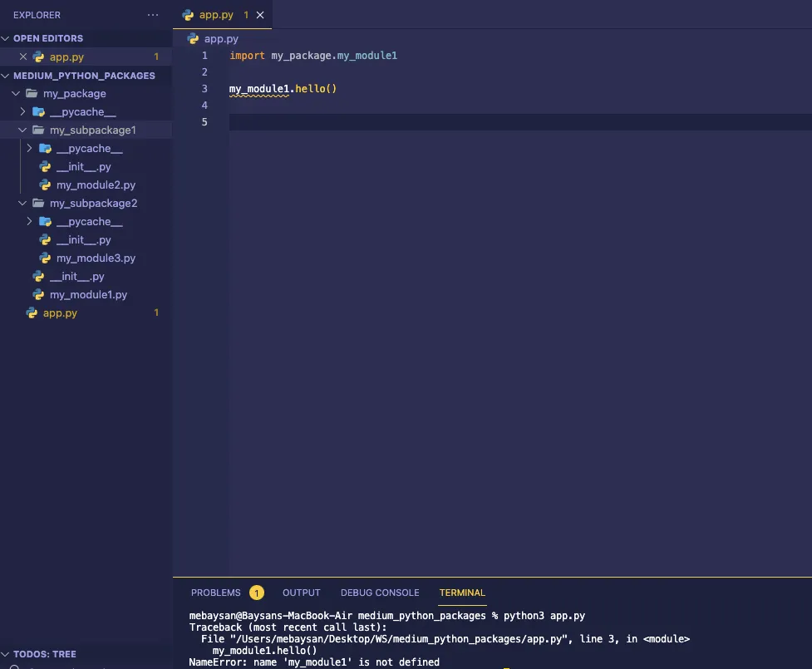The width and height of the screenshot is (812, 669).
Task: Collapse my_subpackage2 folder chevron
Action: tap(22, 203)
